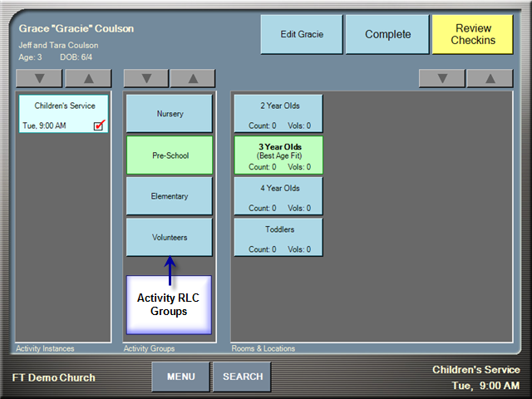Click Children's Service status text at bottom right
This screenshot has height=399, width=532.
click(476, 369)
